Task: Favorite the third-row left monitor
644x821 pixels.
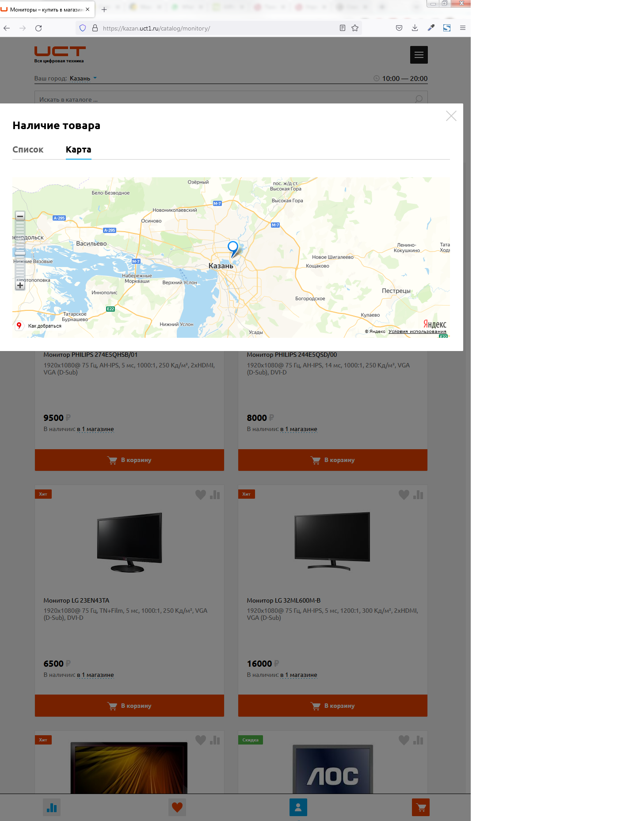Action: click(x=201, y=740)
